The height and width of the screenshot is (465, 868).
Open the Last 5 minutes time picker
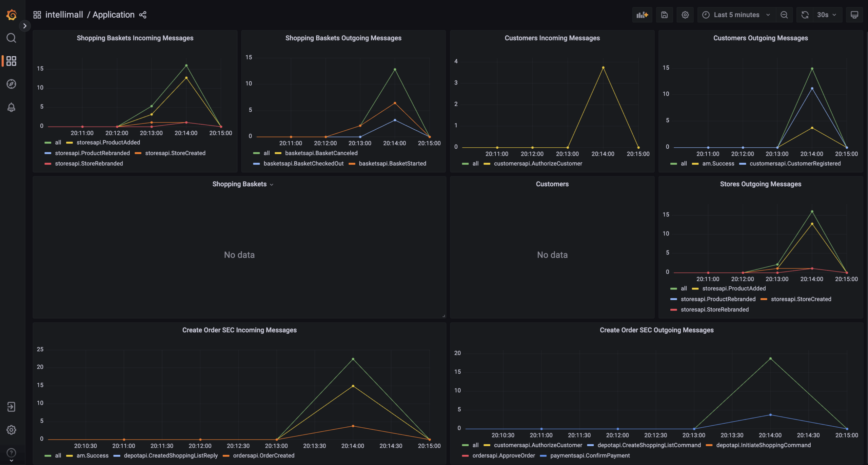[736, 15]
